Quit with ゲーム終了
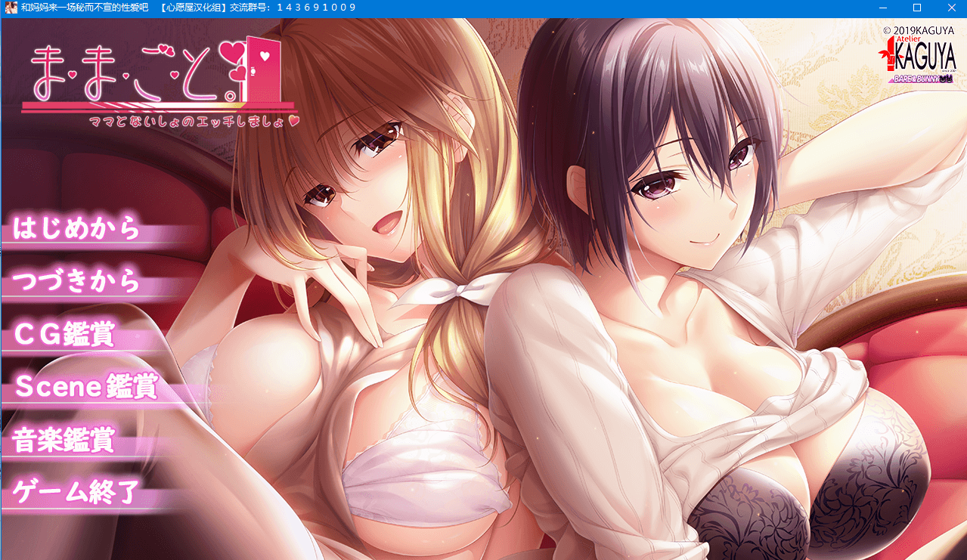 click(75, 492)
